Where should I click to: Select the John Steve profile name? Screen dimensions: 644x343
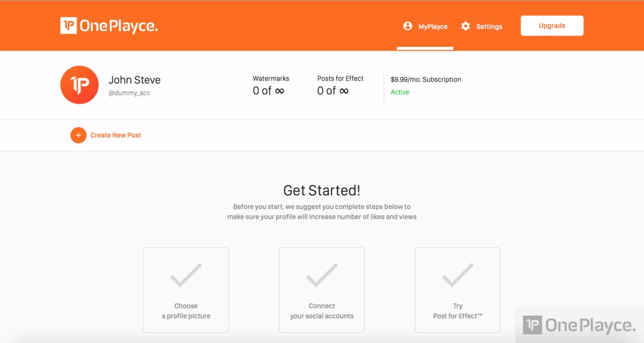coord(134,80)
